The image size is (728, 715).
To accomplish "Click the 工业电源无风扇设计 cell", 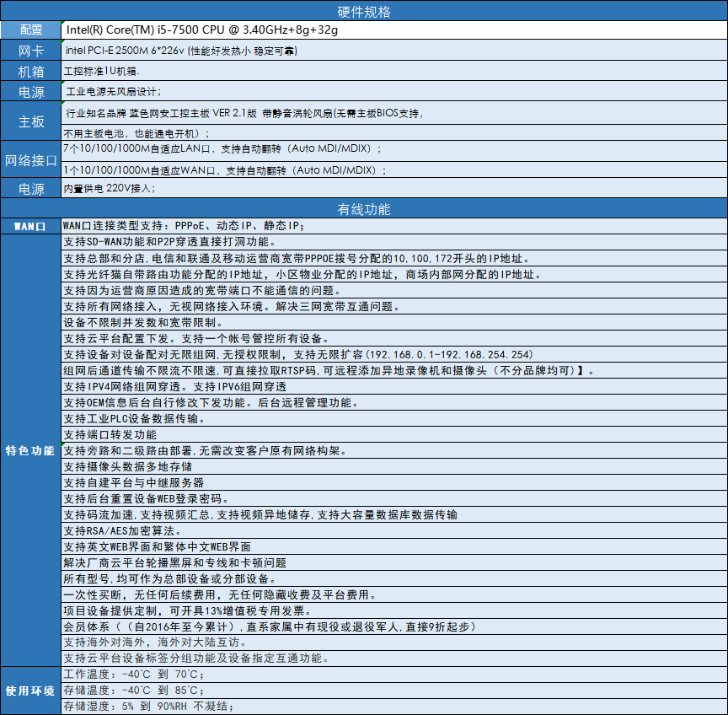I will (x=394, y=91).
